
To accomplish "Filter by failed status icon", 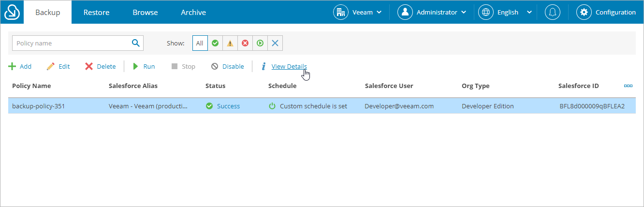I will click(245, 43).
